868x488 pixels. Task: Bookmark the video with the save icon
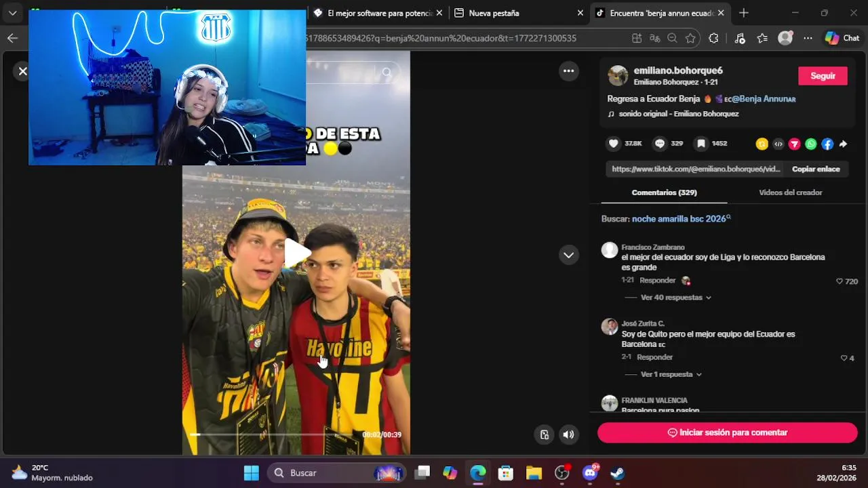[x=701, y=144]
